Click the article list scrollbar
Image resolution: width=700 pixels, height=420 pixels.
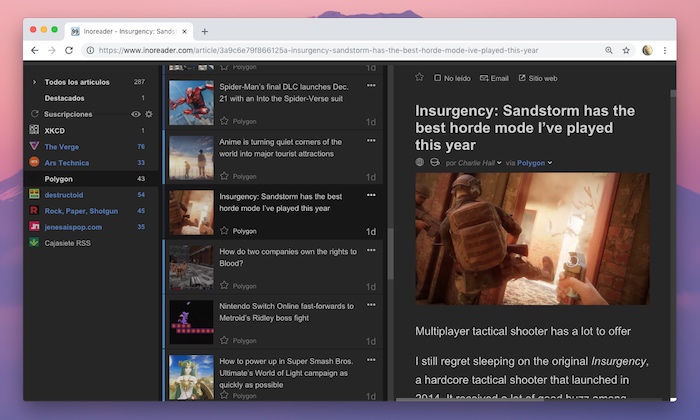[x=391, y=253]
